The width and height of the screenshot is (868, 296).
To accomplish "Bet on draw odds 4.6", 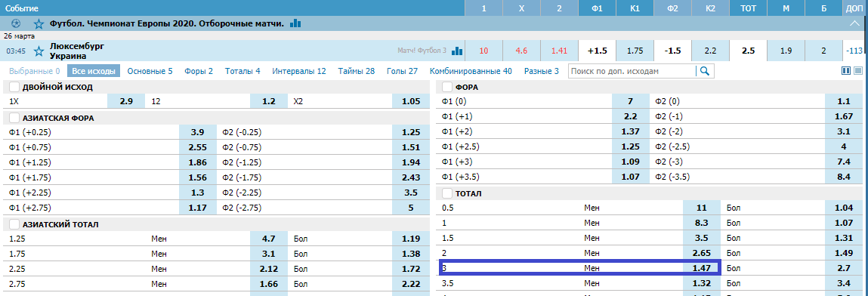I will tap(521, 51).
